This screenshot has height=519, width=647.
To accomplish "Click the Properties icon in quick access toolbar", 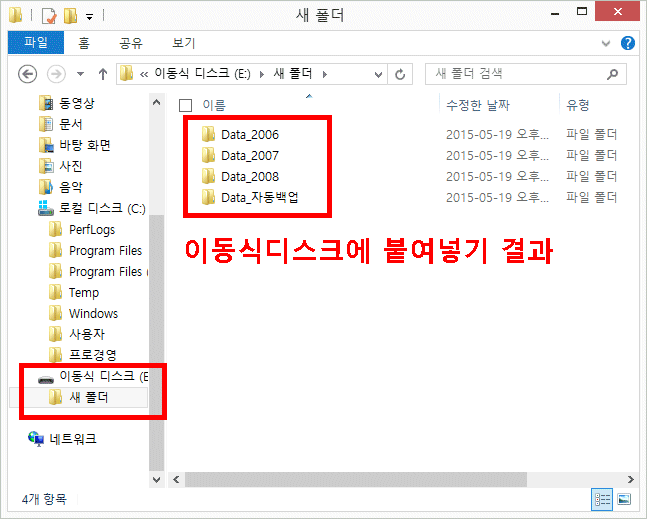I will tap(49, 16).
